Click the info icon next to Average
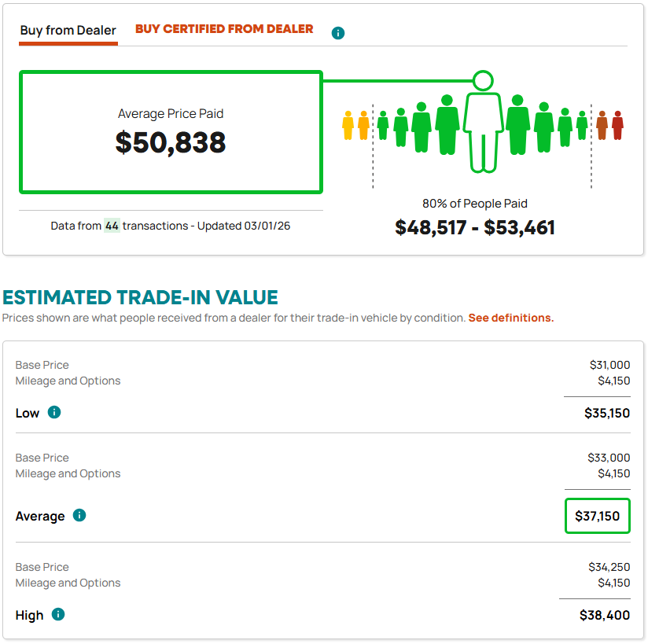The image size is (648, 644). pyautogui.click(x=79, y=515)
